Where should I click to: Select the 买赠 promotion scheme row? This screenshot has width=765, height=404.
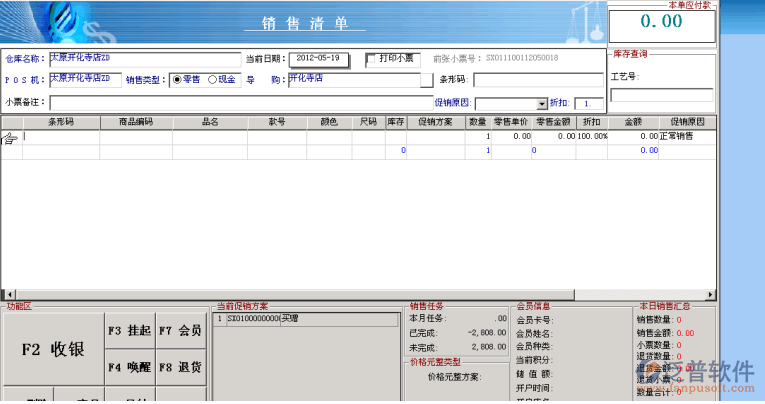(x=306, y=319)
